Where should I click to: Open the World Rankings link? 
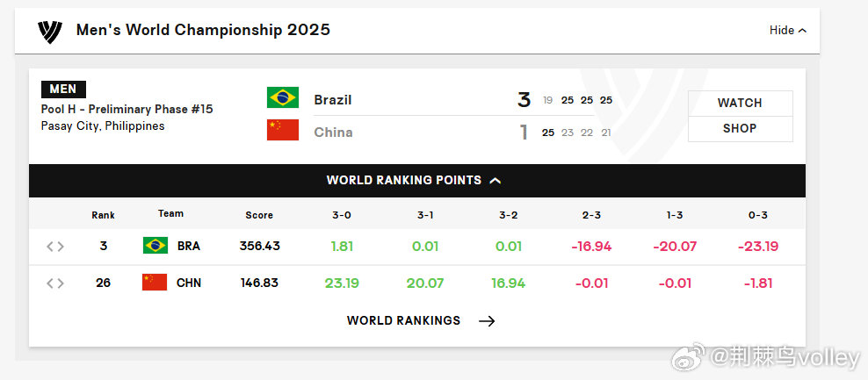[403, 321]
